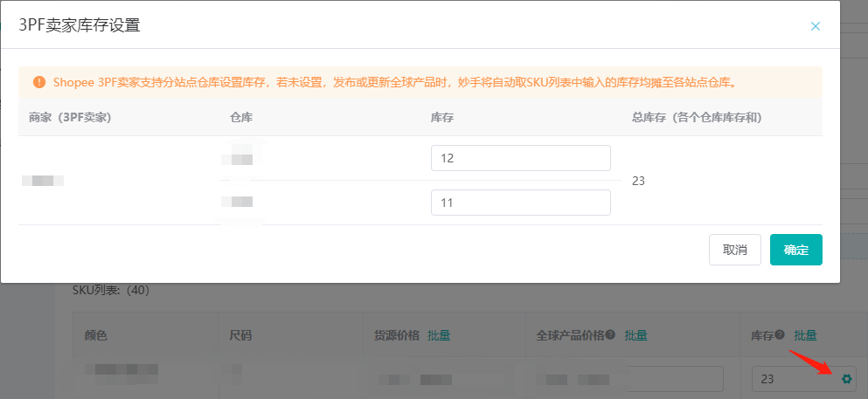The width and height of the screenshot is (868, 399).
Task: Click the 确定 button
Action: [796, 250]
